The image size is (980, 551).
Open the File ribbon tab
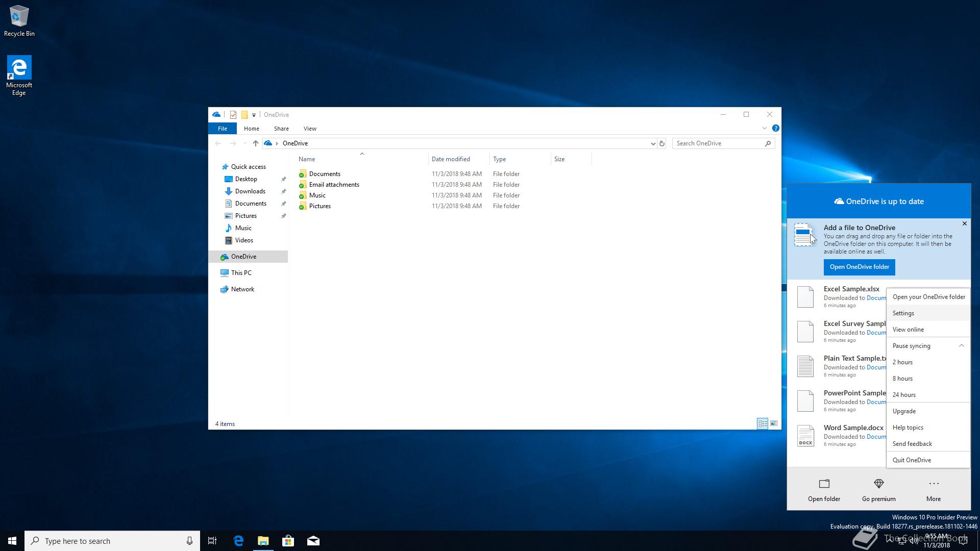(x=223, y=129)
